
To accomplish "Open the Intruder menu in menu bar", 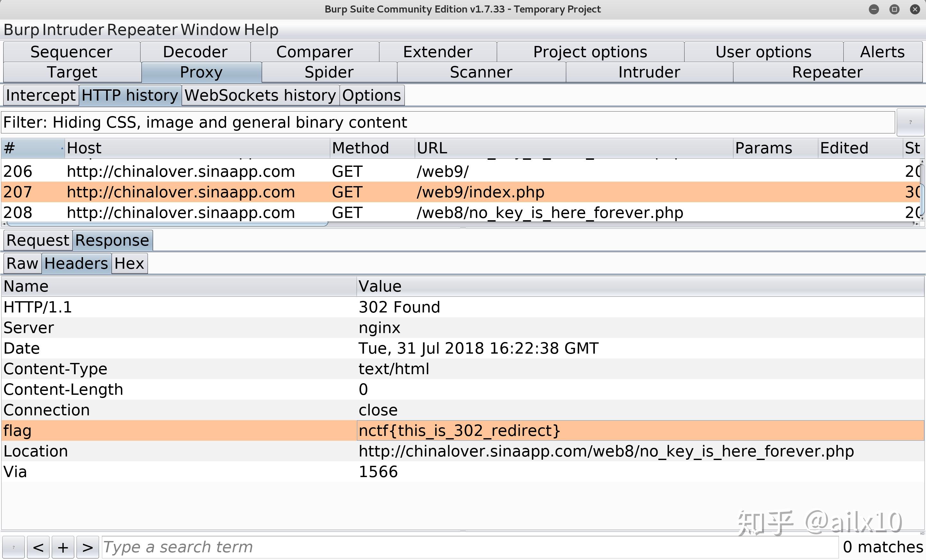I will coord(73,30).
